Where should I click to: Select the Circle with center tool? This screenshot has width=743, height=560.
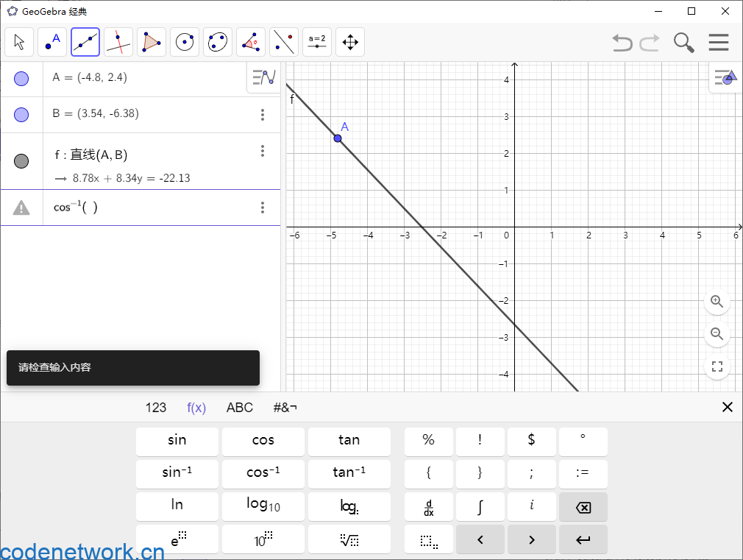tap(185, 42)
